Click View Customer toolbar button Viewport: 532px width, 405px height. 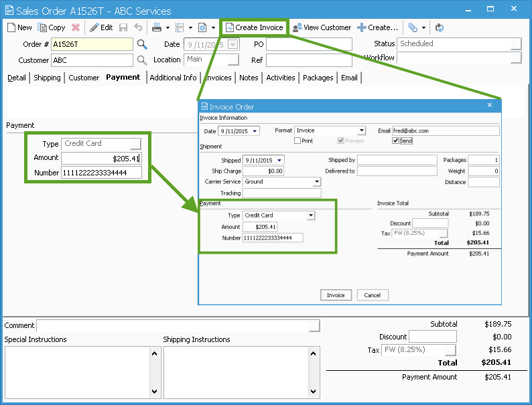(x=322, y=27)
